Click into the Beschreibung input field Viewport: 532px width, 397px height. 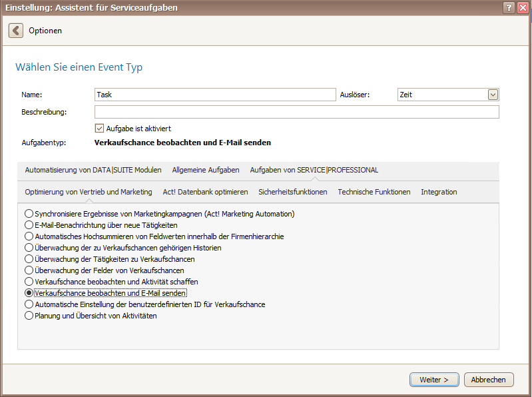(x=296, y=112)
